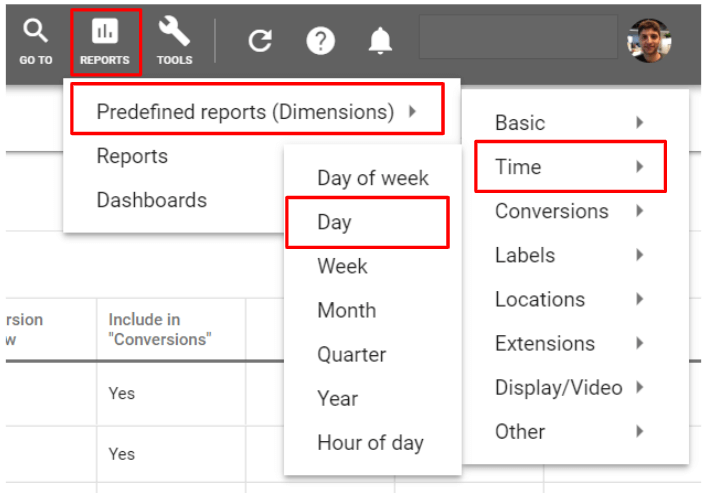Expand the Time submenu
The width and height of the screenshot is (713, 493).
click(568, 167)
